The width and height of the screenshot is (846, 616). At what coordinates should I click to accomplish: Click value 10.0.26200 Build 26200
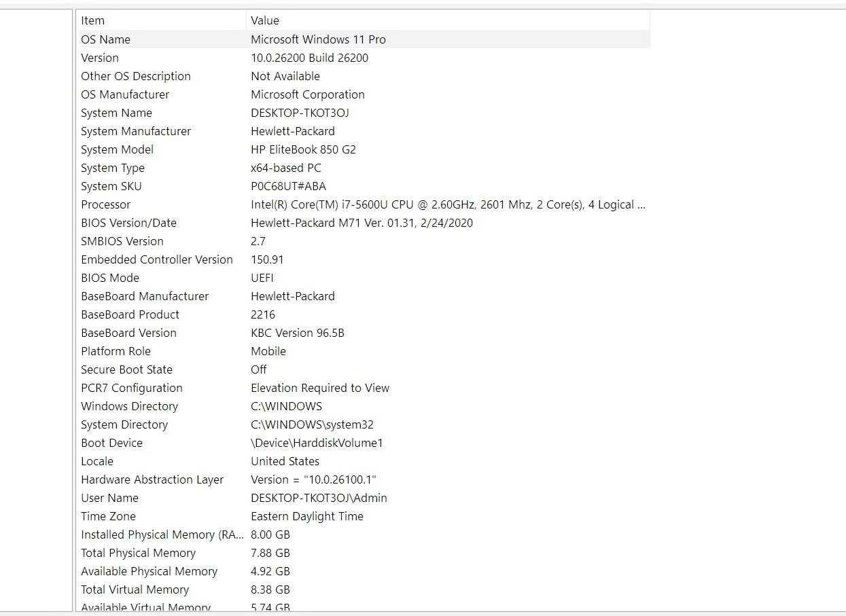309,58
